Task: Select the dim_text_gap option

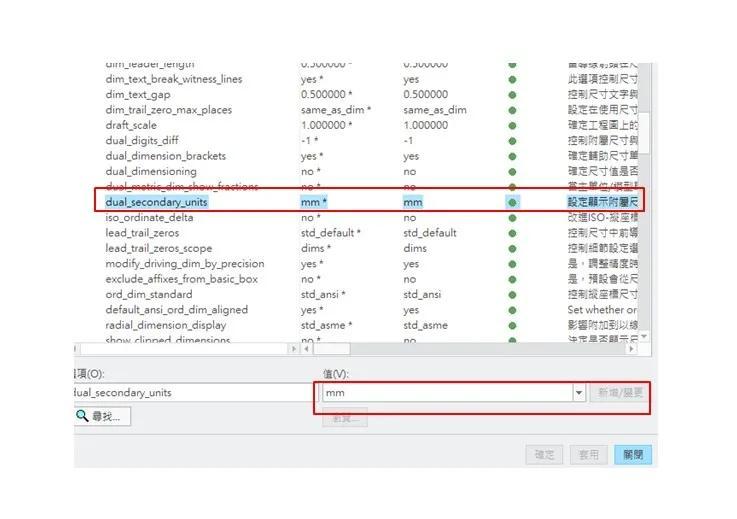Action: point(138,94)
